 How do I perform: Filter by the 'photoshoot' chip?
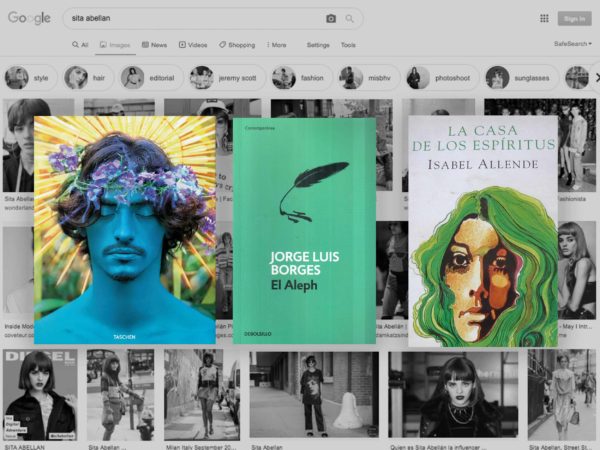[442, 78]
